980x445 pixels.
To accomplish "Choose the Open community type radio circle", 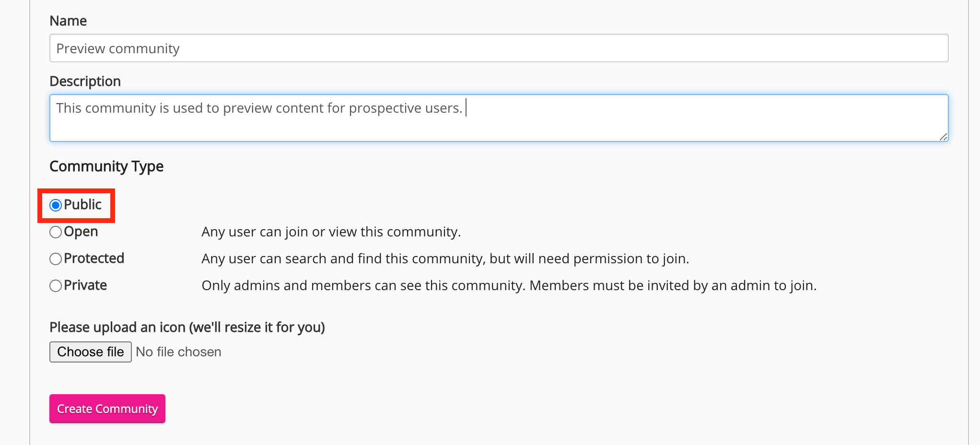I will (x=56, y=232).
